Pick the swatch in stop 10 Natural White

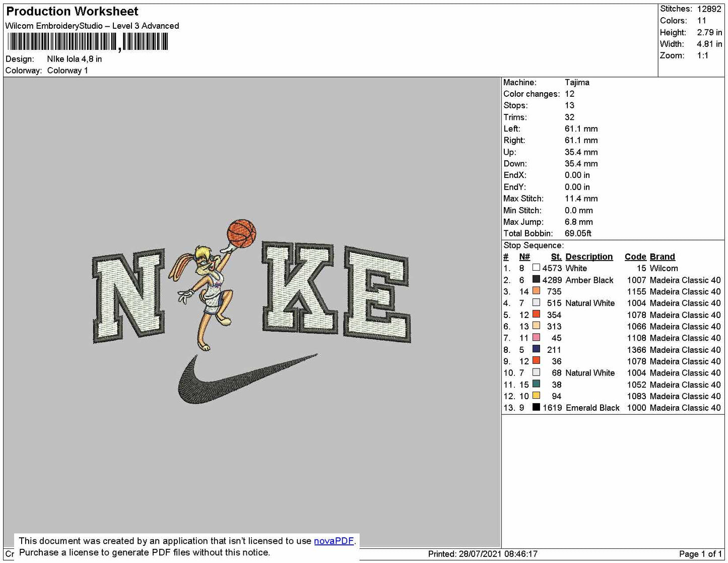tap(536, 372)
